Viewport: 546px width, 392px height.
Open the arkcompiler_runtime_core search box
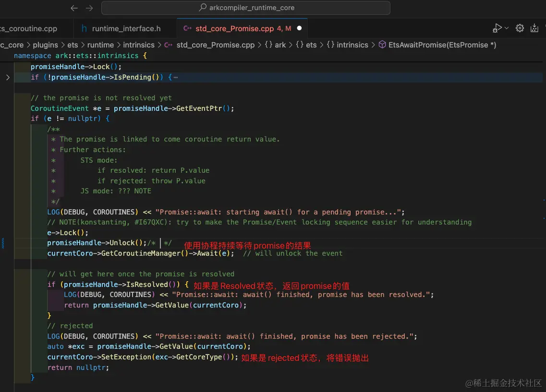[245, 8]
